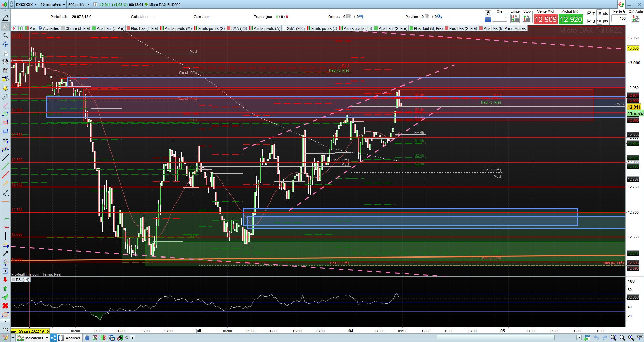Toggle the T target checkbox
Viewport: 644px width, 342px height.
coord(589,14)
